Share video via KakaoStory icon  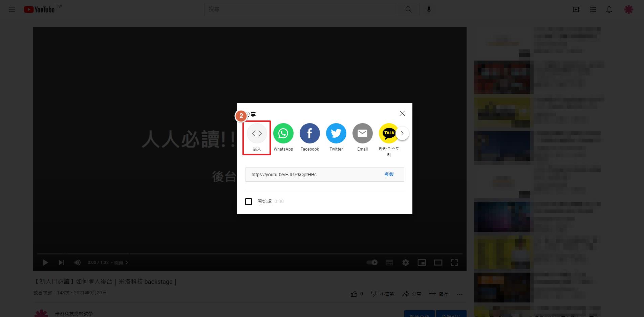[x=389, y=134]
